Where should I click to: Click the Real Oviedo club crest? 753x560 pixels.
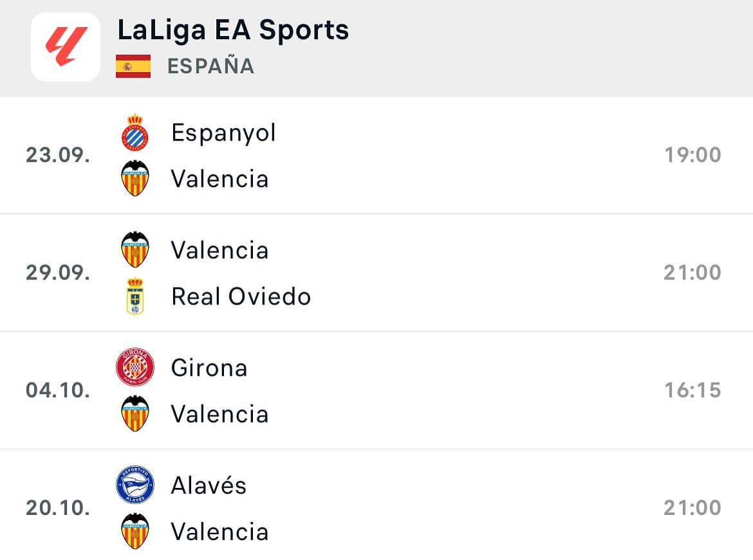[x=135, y=296]
